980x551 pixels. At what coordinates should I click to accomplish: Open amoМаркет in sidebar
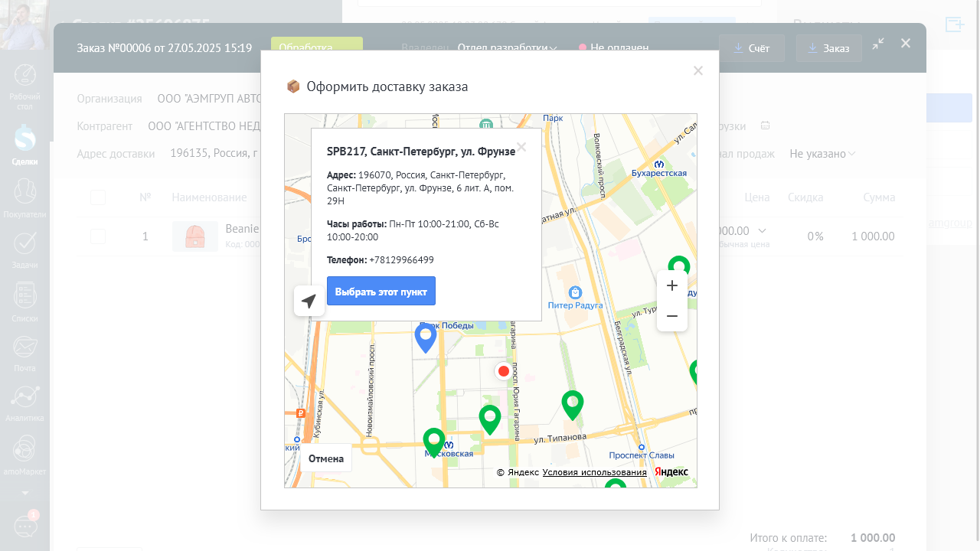(25, 455)
